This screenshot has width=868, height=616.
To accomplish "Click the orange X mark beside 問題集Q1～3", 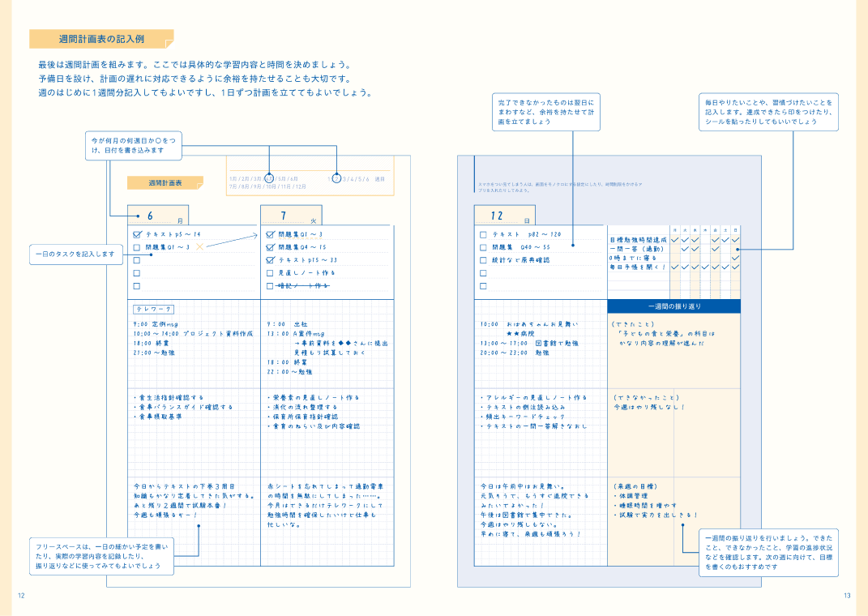I will tap(199, 246).
